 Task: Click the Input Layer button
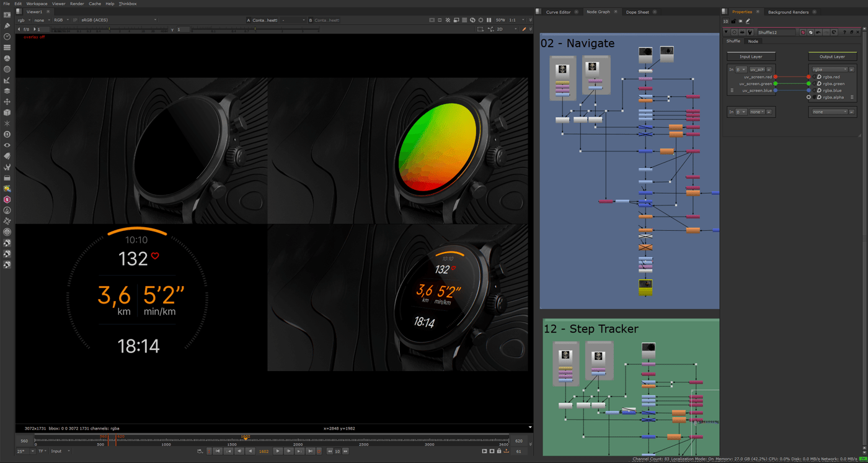tap(751, 56)
